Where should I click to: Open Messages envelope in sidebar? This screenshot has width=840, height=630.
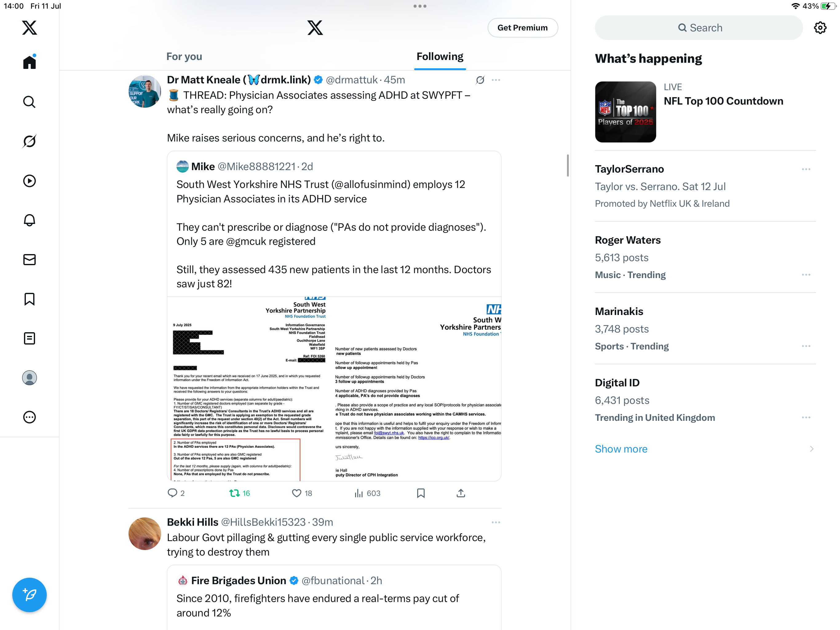coord(29,260)
